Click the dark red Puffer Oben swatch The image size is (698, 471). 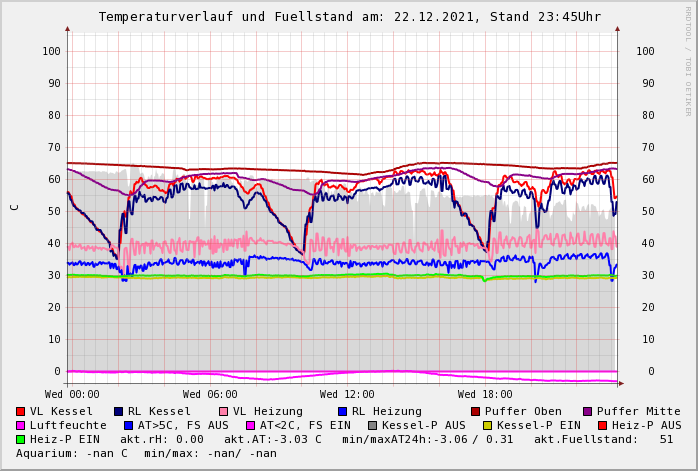(x=476, y=411)
